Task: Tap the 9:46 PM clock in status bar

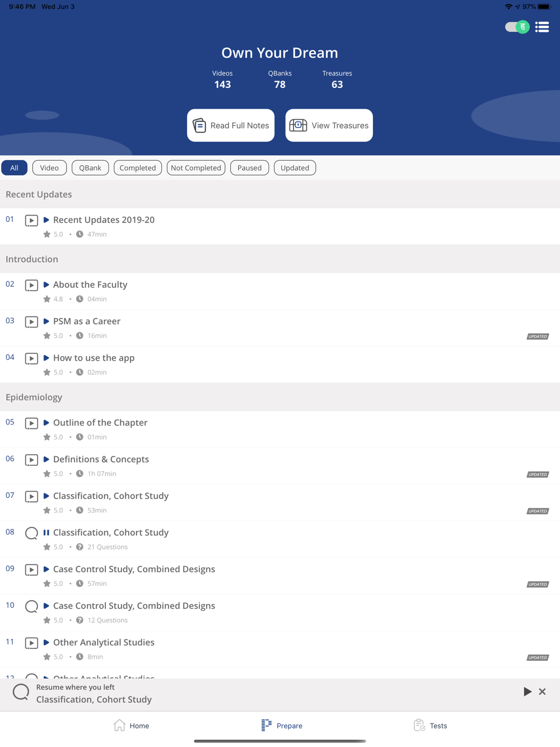Action: 22,7
